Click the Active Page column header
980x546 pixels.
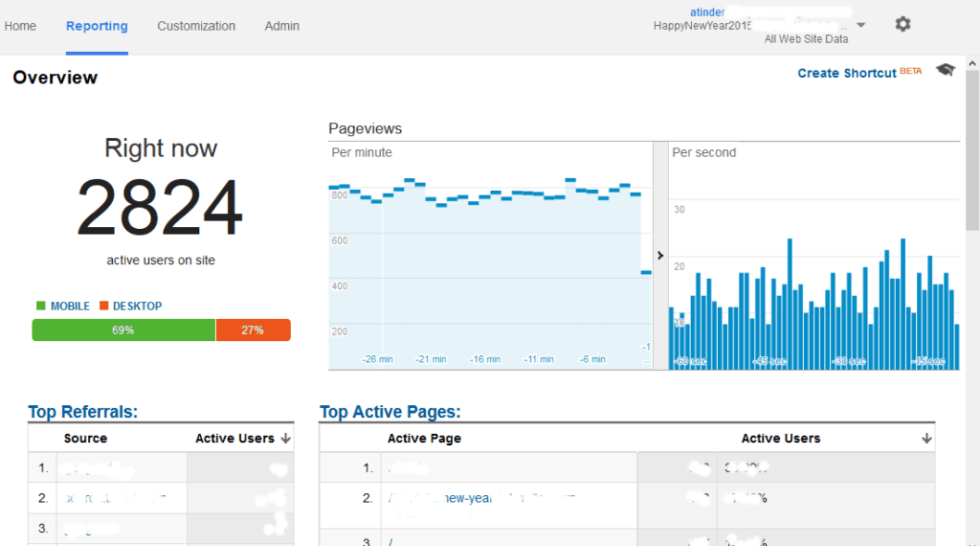(424, 439)
